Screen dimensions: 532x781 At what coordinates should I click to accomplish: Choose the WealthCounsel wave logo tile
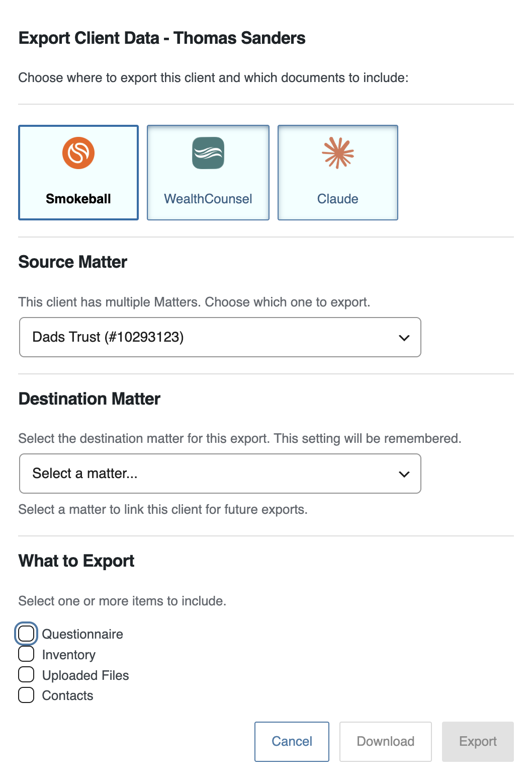click(x=208, y=173)
